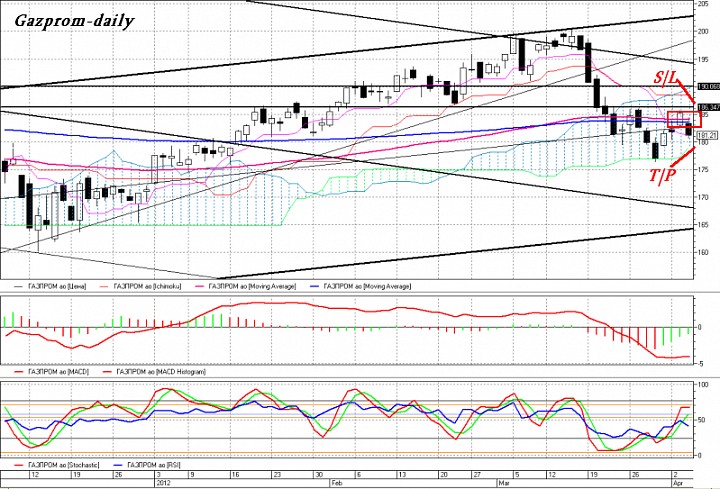Image resolution: width=720 pixels, height=489 pixels.
Task: Click the 165 price axis label
Action: click(703, 225)
